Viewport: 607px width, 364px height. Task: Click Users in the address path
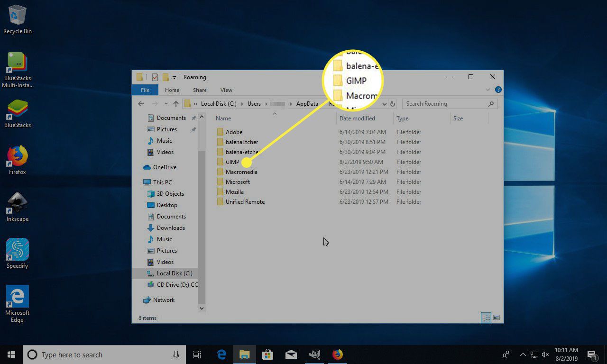point(254,104)
